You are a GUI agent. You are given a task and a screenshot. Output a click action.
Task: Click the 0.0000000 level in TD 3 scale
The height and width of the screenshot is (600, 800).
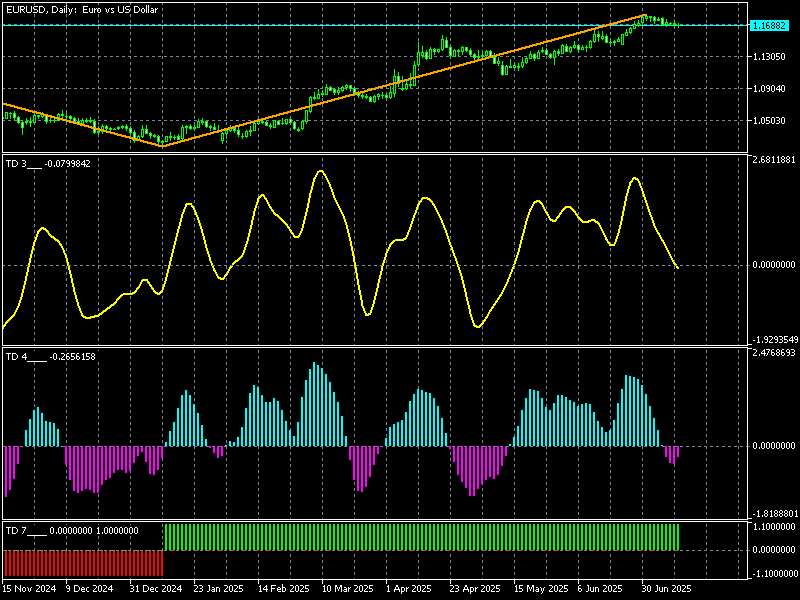coord(773,265)
